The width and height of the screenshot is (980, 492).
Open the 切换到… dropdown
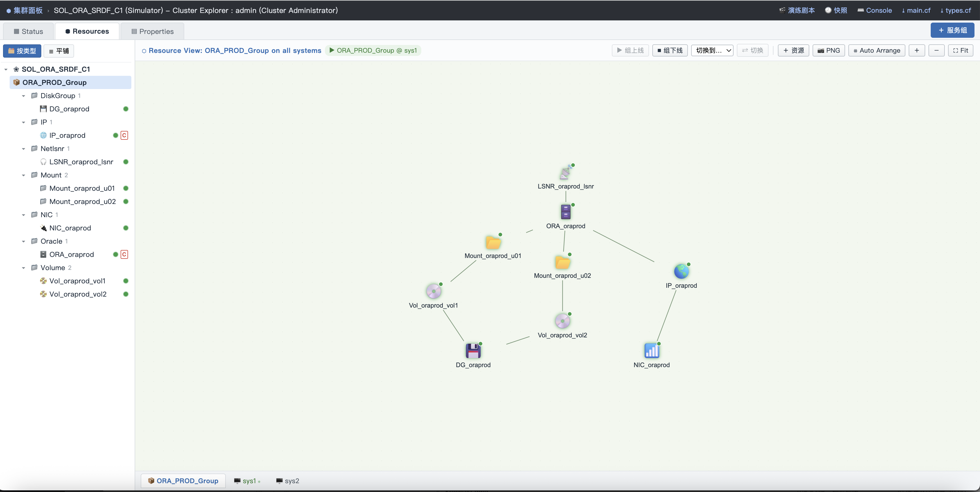712,50
